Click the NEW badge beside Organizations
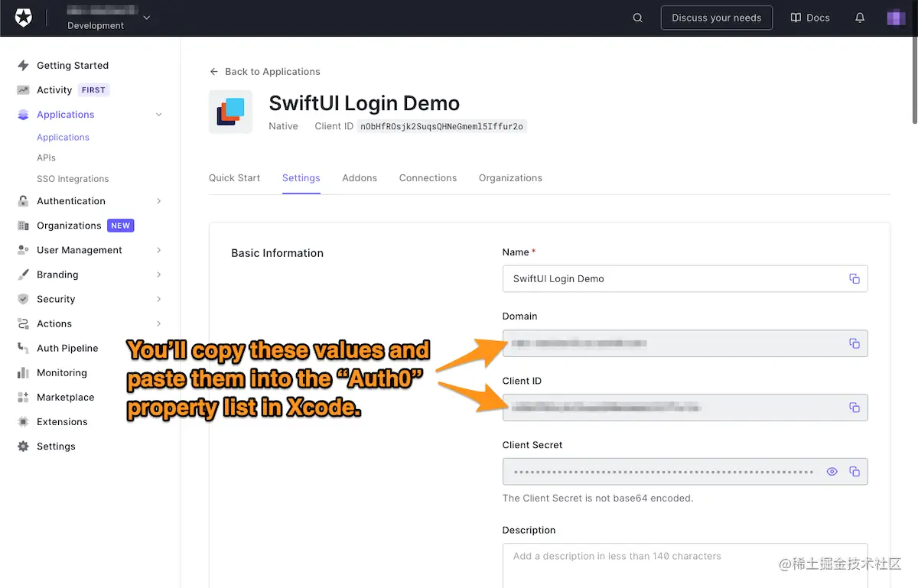The image size is (918, 588). coord(121,226)
